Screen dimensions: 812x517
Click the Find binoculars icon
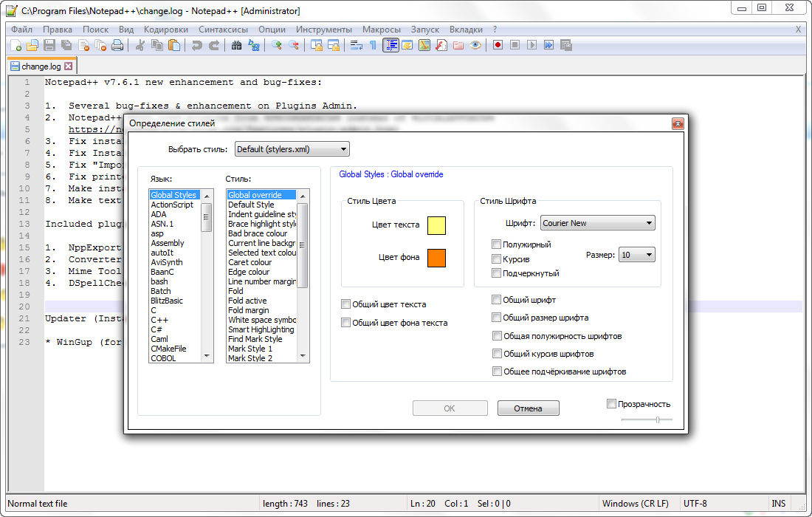pyautogui.click(x=237, y=45)
